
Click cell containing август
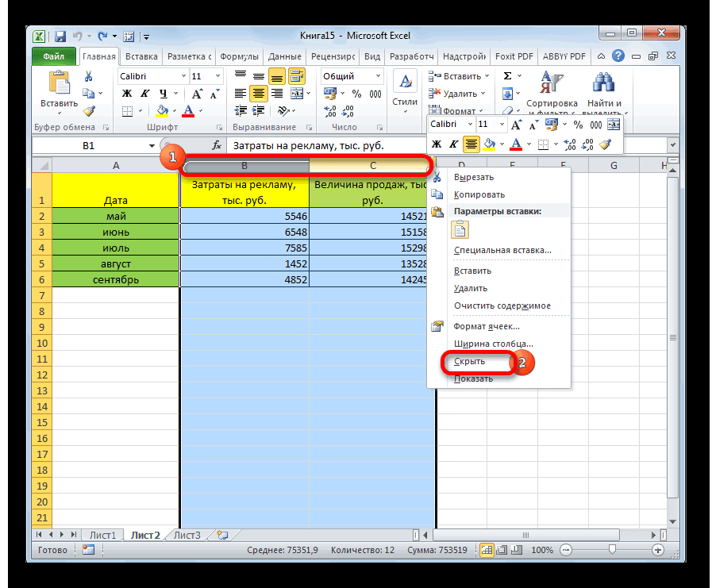pyautogui.click(x=116, y=263)
